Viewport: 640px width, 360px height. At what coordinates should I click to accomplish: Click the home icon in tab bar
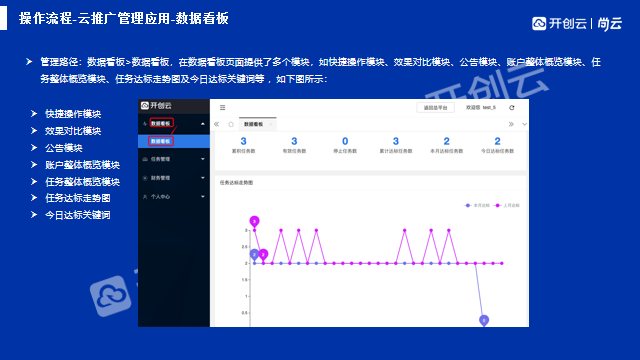231,124
